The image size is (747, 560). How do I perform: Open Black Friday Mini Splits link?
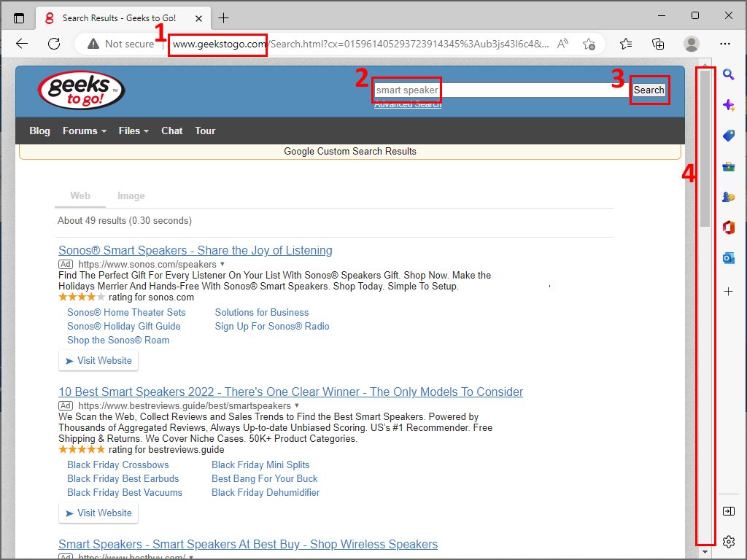pos(260,464)
